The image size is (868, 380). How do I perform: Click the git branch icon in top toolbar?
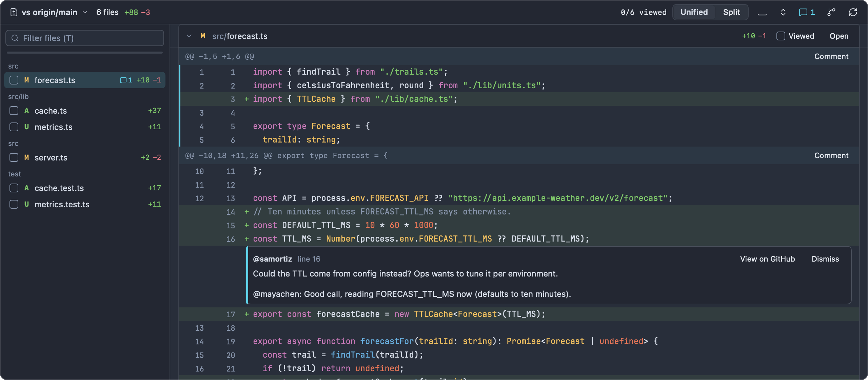831,13
